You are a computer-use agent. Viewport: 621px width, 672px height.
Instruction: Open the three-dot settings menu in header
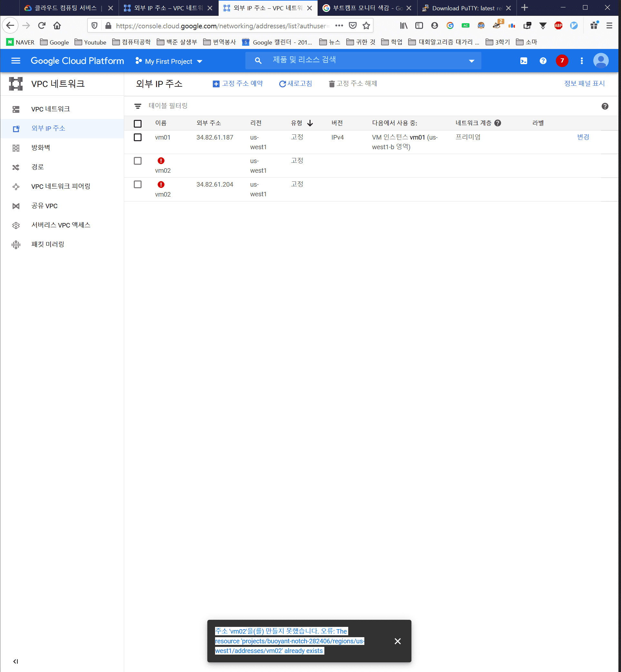pos(581,61)
